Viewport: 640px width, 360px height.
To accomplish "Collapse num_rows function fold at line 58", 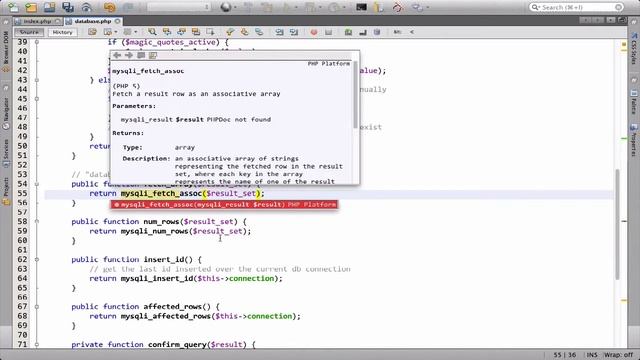I will (x=37, y=222).
